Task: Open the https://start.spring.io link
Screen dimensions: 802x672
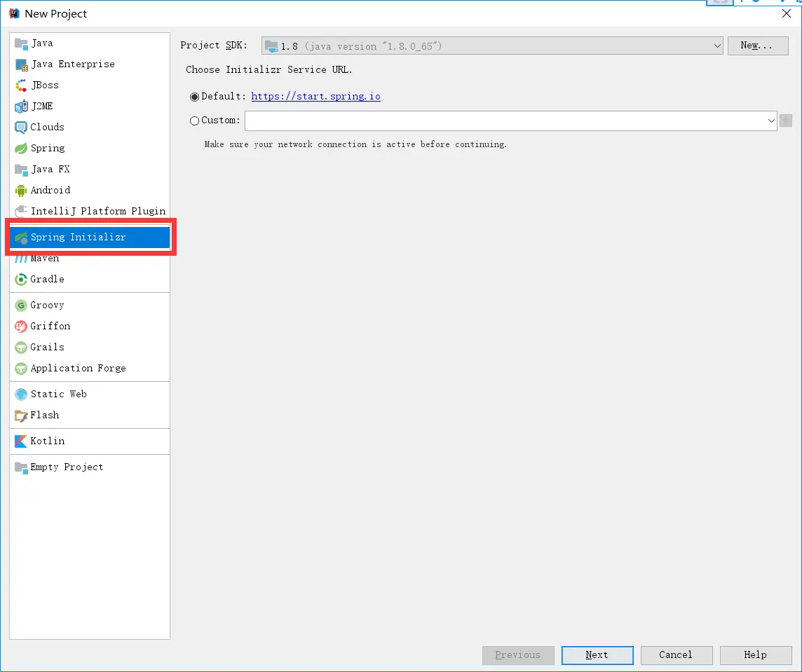Action: (x=315, y=96)
